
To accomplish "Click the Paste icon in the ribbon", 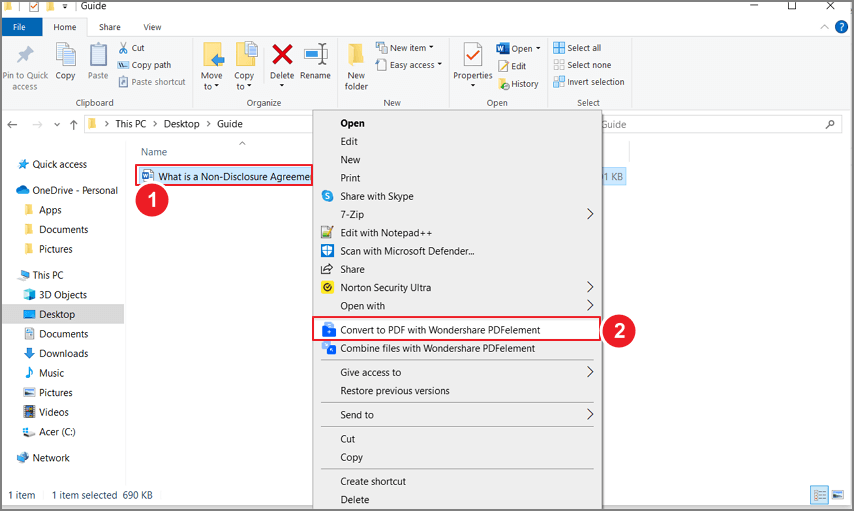I will coord(98,56).
